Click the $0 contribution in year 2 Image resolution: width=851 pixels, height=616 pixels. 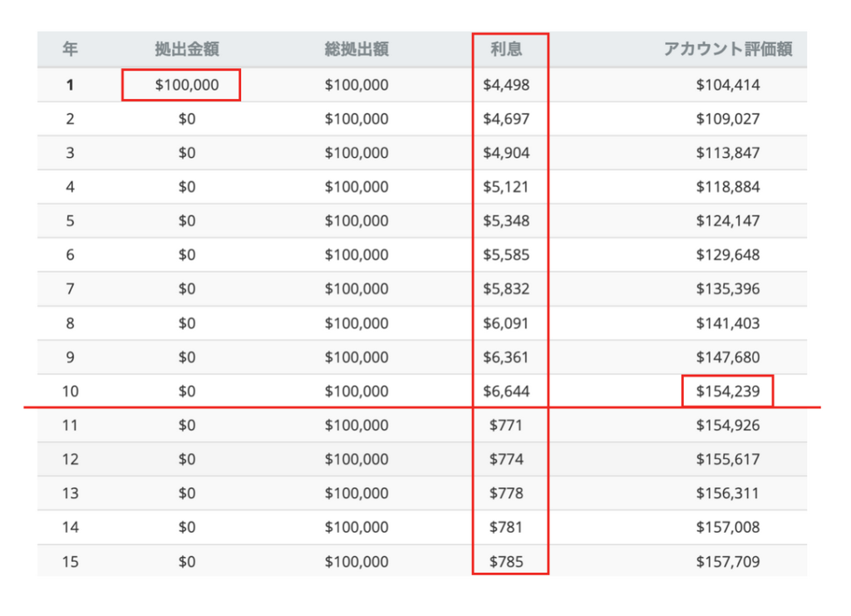(187, 119)
